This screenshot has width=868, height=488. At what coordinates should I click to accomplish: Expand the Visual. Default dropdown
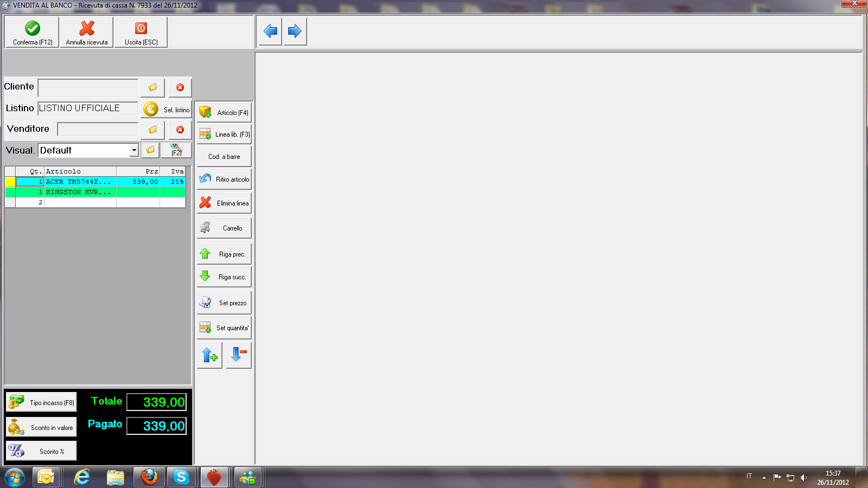click(133, 150)
